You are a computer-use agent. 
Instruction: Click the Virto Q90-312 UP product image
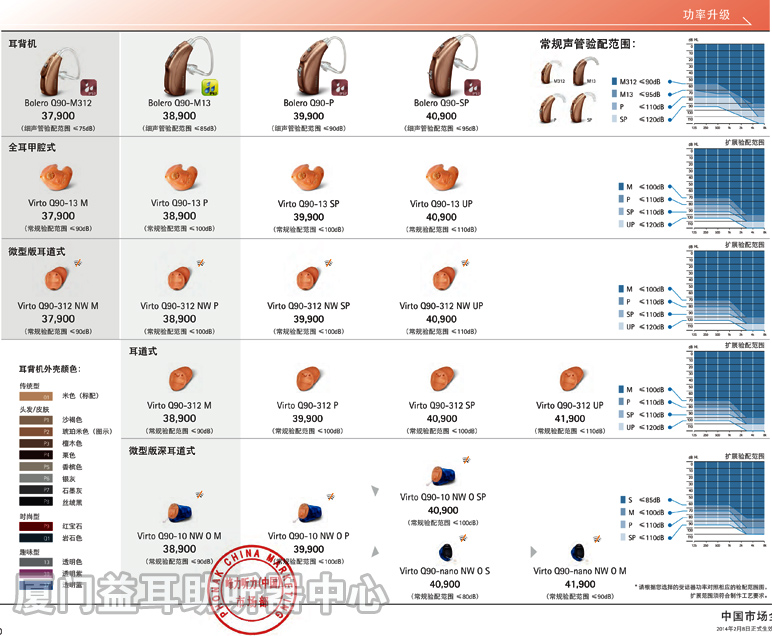pos(572,379)
